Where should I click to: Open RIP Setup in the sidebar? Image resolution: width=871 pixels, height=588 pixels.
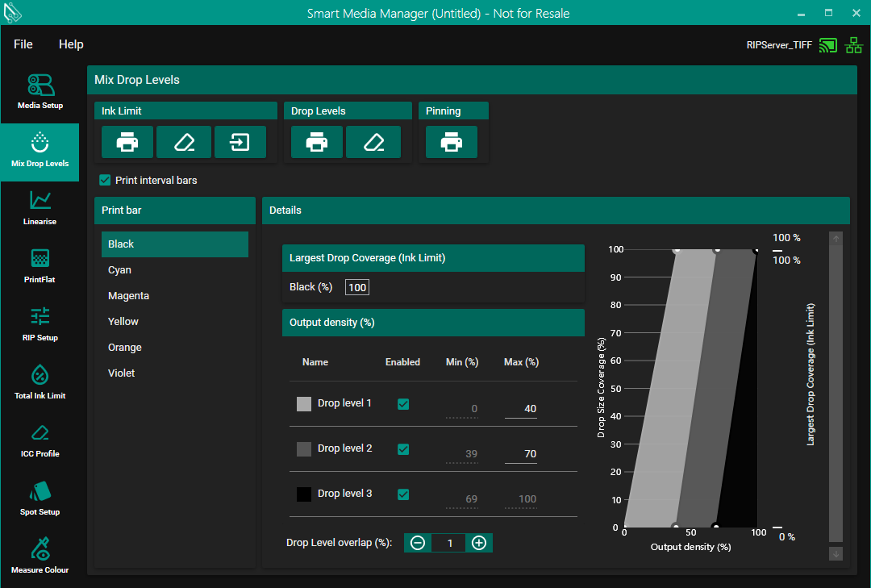tap(40, 323)
